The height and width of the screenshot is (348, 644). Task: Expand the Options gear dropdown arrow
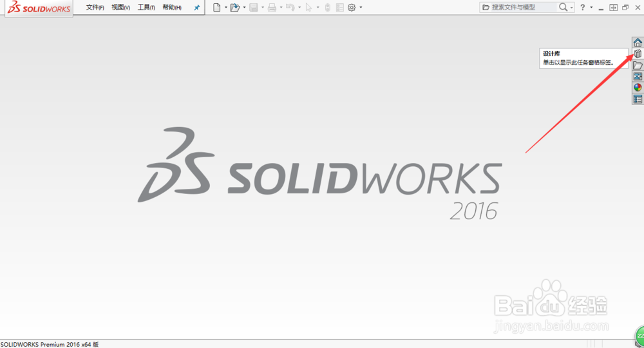[361, 7]
